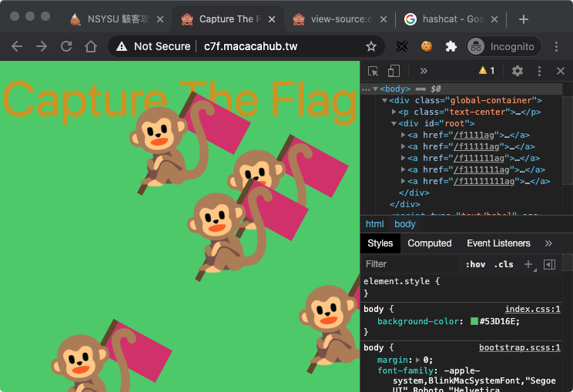This screenshot has height=392, width=573.
Task: Close the DevTools panel
Action: point(560,71)
